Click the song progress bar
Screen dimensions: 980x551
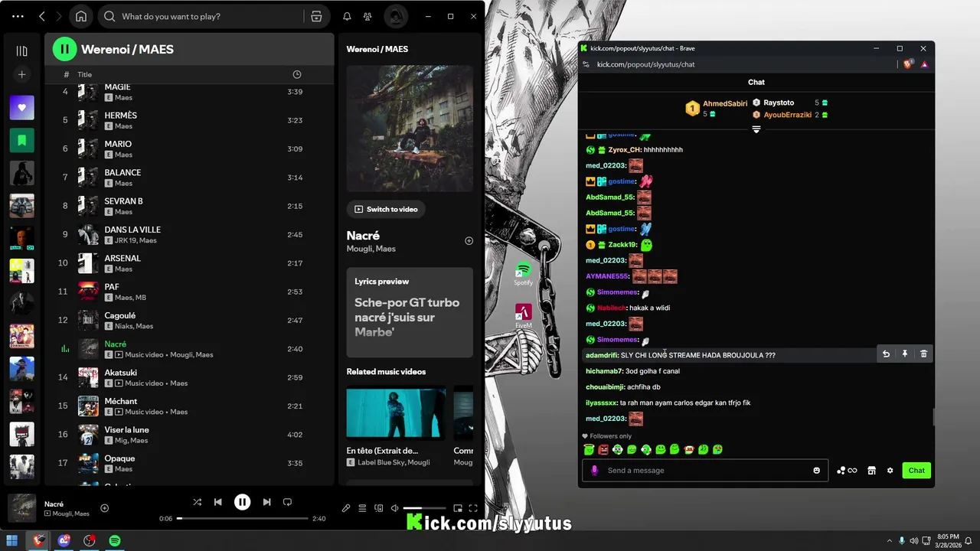click(x=242, y=518)
